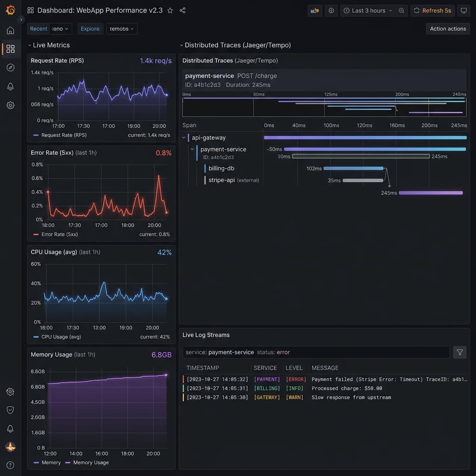Sort logs by TIMESTAMP column header

203,368
